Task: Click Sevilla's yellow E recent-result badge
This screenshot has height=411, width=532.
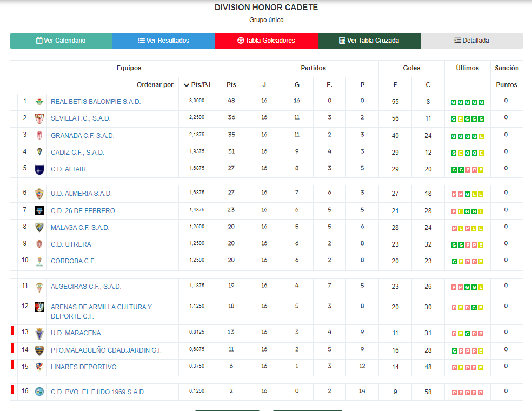Action: [461, 119]
